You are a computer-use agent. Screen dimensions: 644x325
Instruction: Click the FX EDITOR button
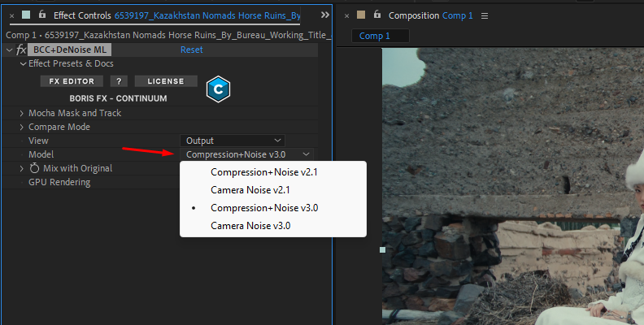click(72, 81)
